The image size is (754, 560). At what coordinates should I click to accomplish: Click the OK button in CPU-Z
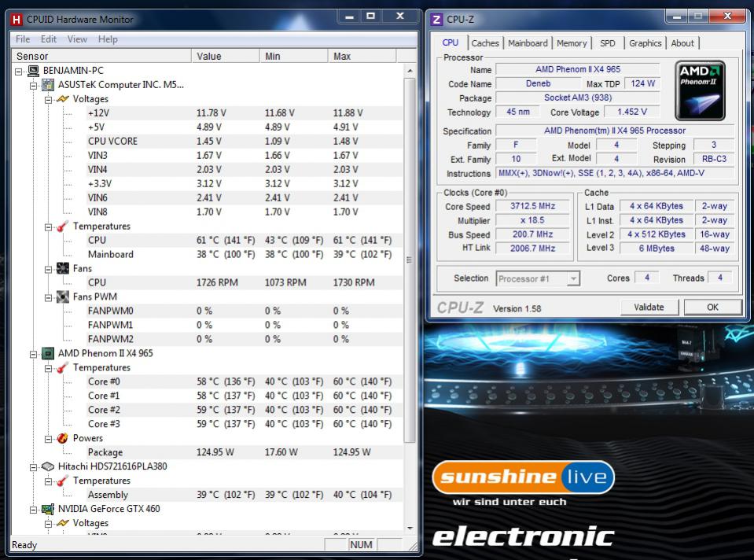click(x=712, y=307)
